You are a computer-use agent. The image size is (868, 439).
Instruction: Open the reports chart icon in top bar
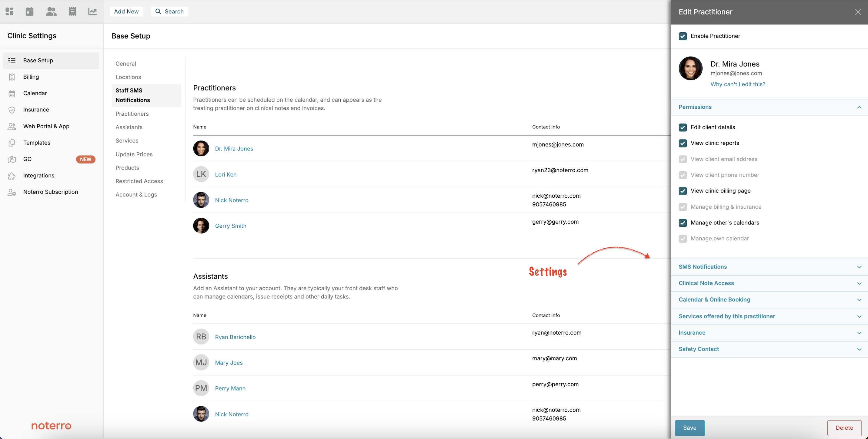tap(92, 12)
